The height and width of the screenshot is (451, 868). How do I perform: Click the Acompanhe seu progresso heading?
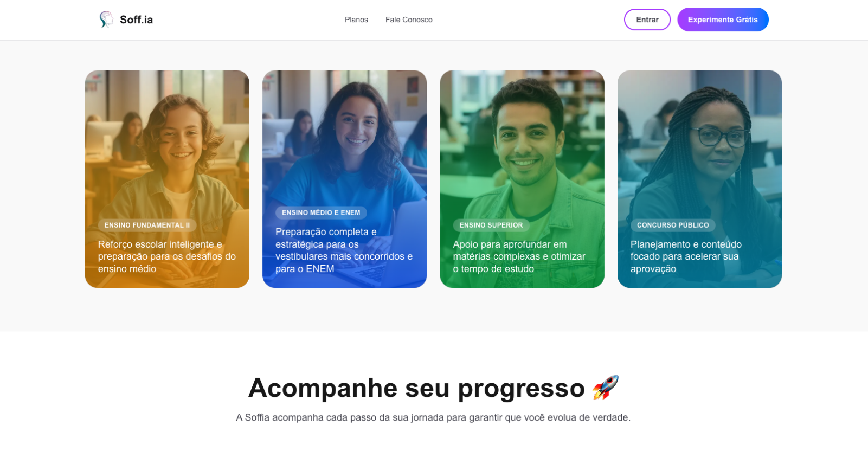tap(416, 388)
